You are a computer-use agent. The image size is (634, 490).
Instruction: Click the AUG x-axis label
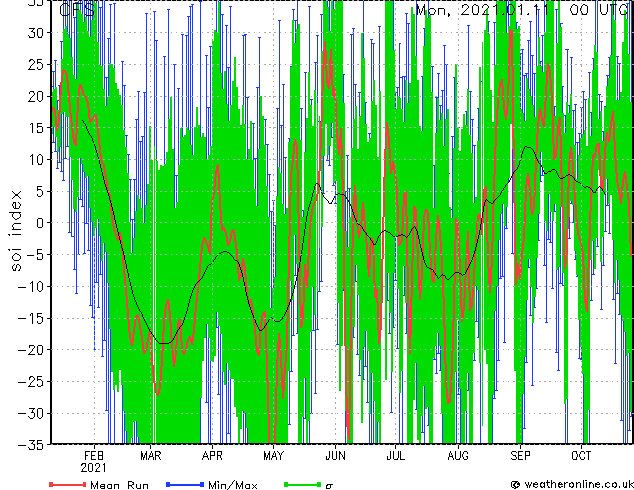click(458, 456)
